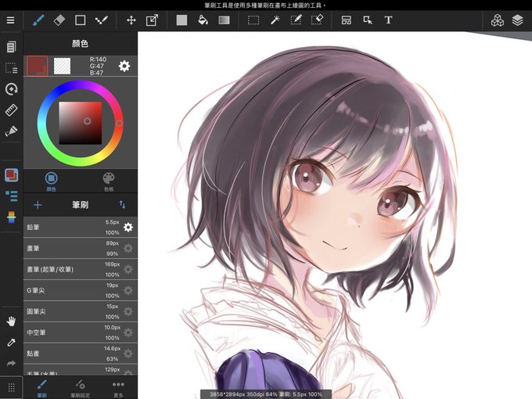Open settings gear for 圓筆尖 brush

tap(128, 311)
